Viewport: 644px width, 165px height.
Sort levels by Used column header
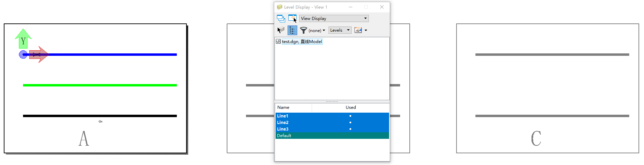pyautogui.click(x=351, y=107)
